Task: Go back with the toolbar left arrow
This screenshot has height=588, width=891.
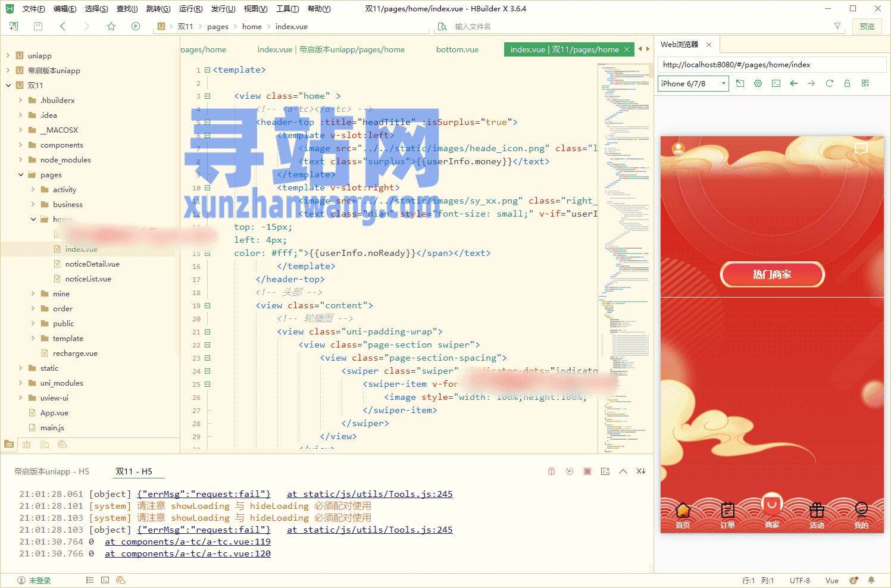Action: pos(62,26)
